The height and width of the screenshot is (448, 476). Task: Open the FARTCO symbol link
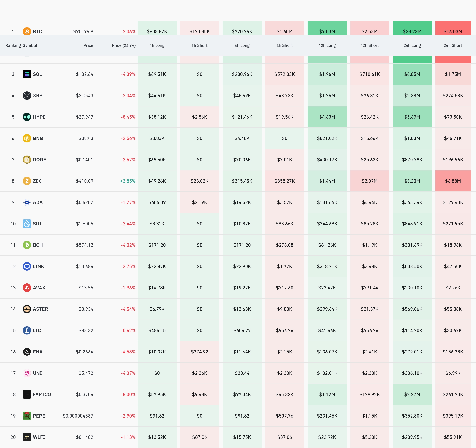coord(42,394)
